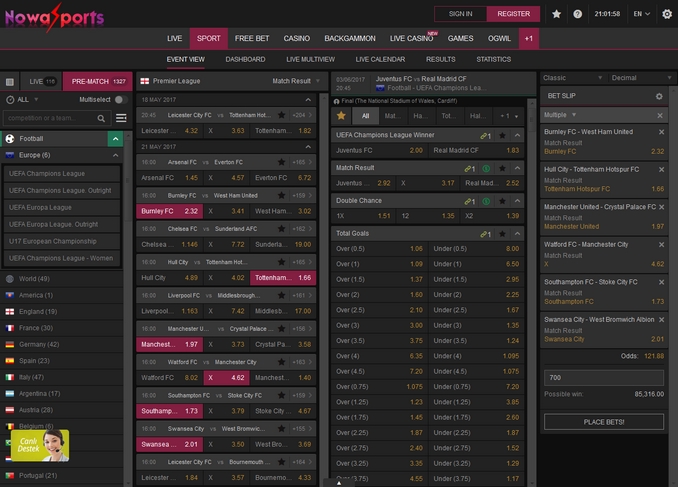The image size is (678, 487).
Task: Remove Swansea City - West Bromwich bet
Action: pyautogui.click(x=661, y=320)
